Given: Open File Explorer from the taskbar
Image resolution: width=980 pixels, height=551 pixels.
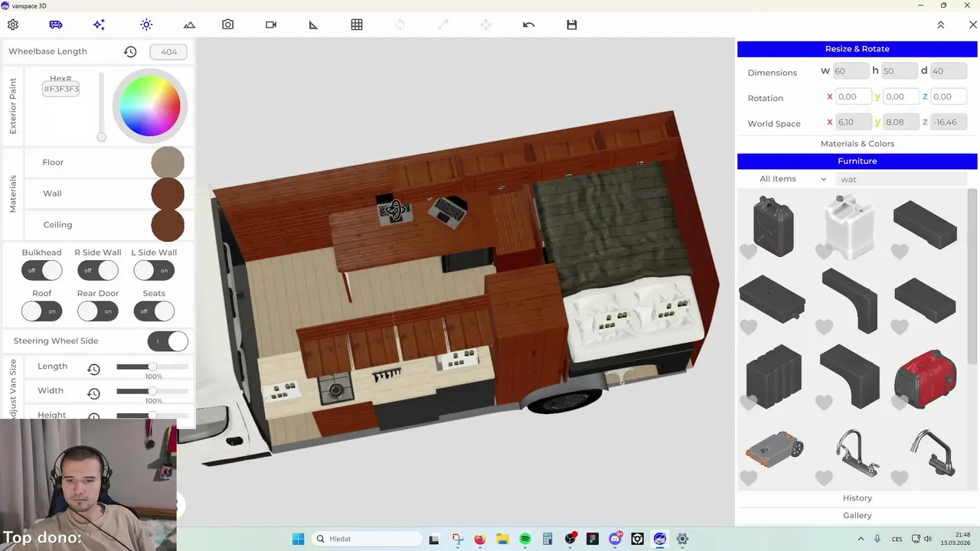Looking at the screenshot, I should [502, 539].
